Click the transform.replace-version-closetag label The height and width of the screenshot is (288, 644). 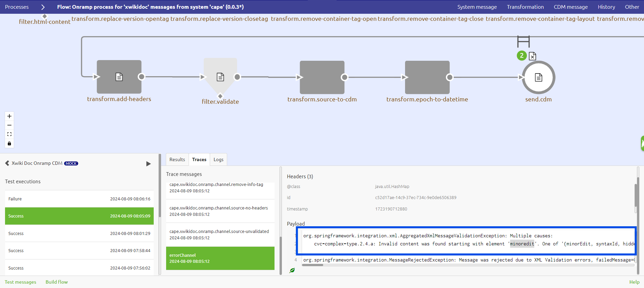click(x=219, y=19)
